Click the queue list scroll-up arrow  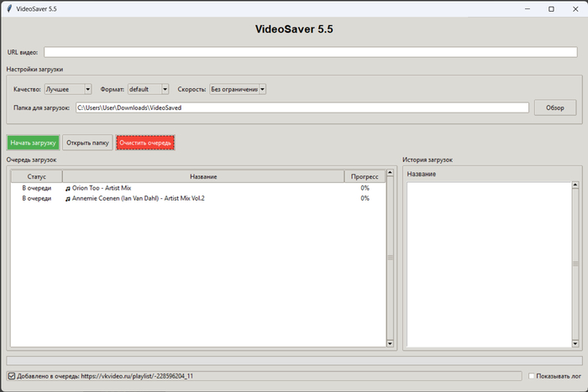[x=390, y=175]
